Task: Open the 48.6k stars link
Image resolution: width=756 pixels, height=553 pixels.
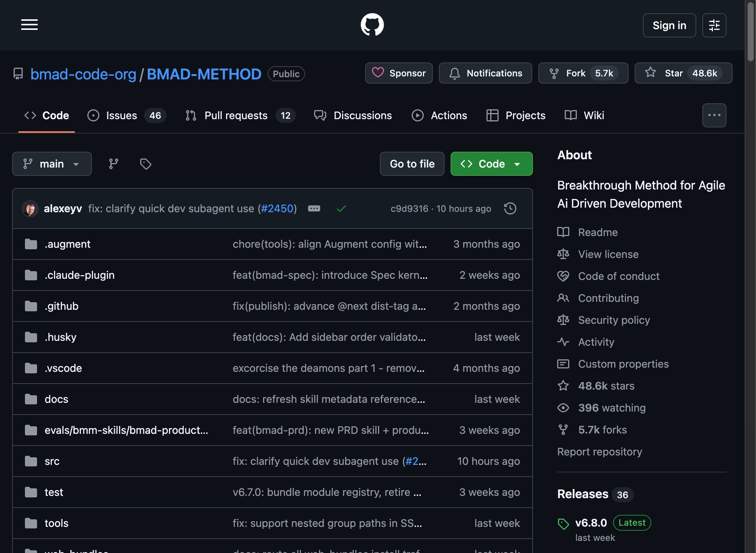Action: tap(606, 386)
